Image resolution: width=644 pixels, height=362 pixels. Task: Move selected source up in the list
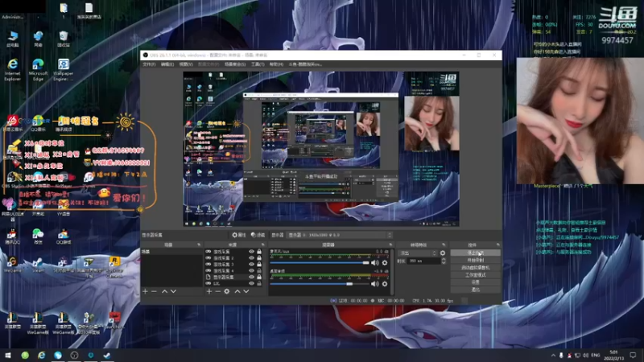237,291
